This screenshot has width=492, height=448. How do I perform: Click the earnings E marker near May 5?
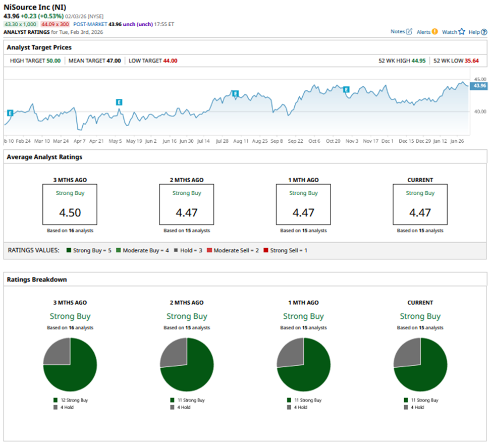[x=119, y=102]
